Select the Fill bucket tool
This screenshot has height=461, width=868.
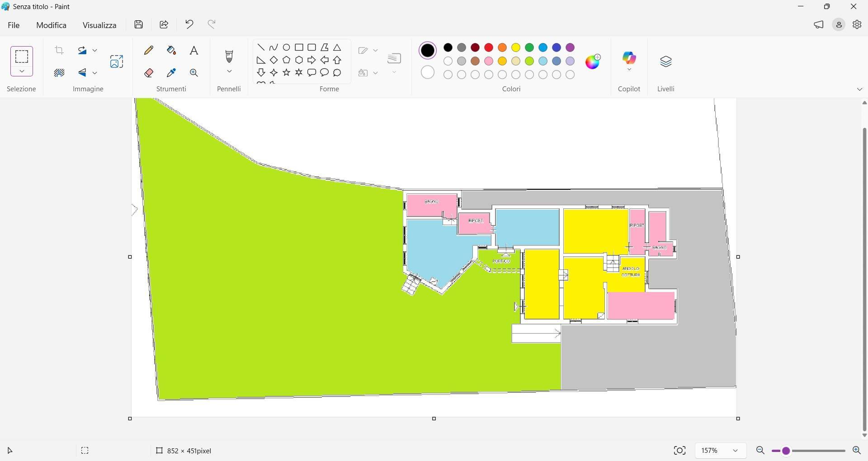171,51
